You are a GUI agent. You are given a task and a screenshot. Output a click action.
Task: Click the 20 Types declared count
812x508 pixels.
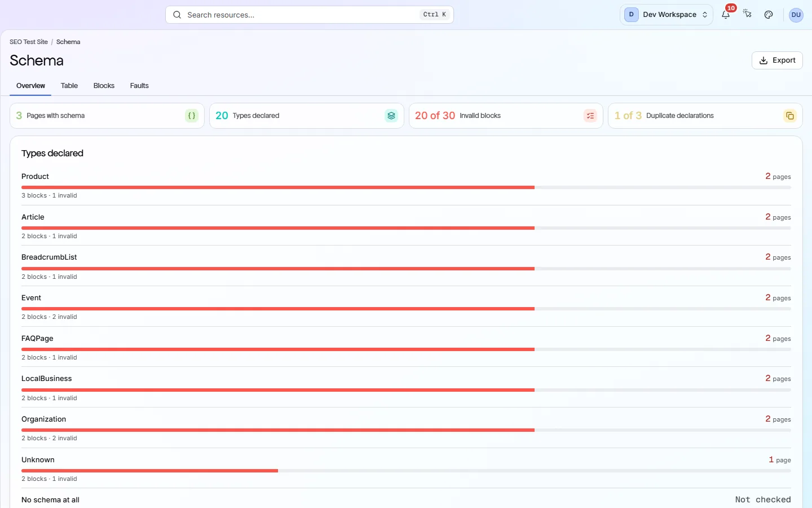point(222,116)
